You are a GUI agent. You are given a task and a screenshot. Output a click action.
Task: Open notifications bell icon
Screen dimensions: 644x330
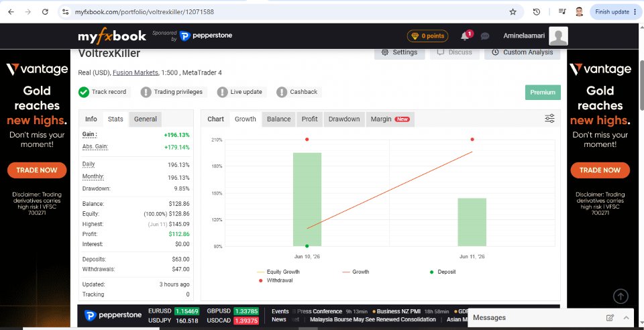464,36
